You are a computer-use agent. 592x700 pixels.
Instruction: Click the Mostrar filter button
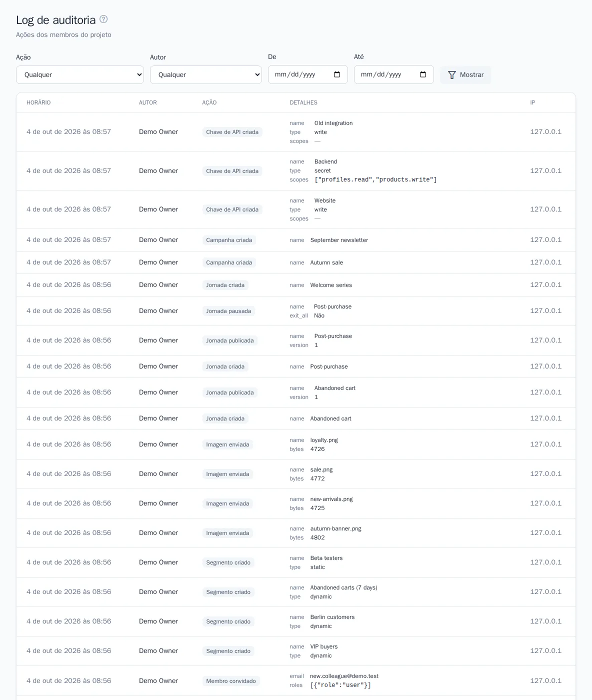pos(465,75)
